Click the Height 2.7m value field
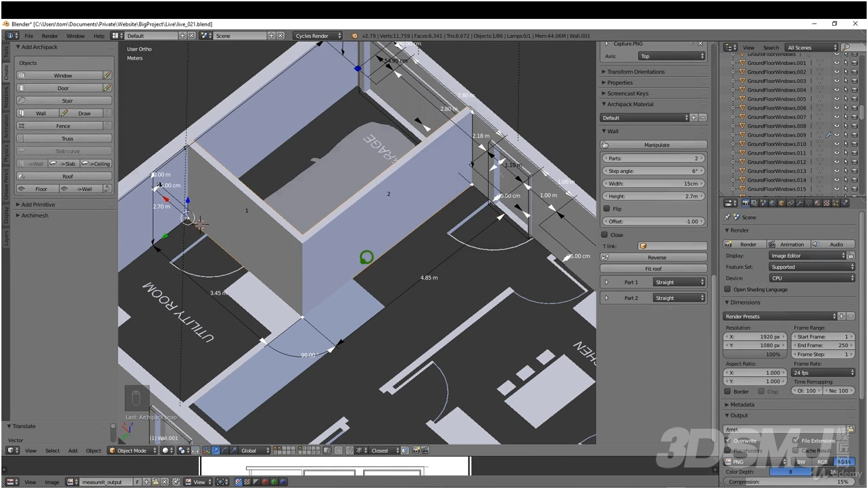The width and height of the screenshot is (868, 489). tap(654, 196)
